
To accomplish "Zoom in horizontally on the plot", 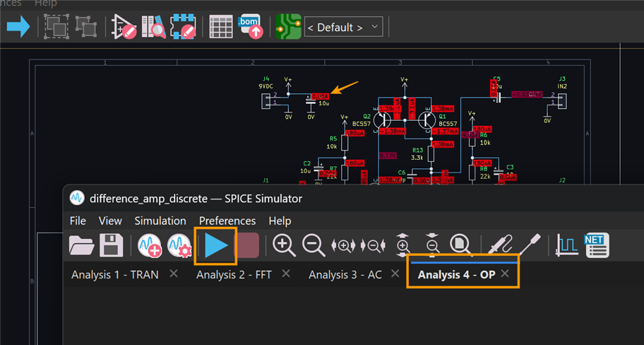I will (x=343, y=246).
